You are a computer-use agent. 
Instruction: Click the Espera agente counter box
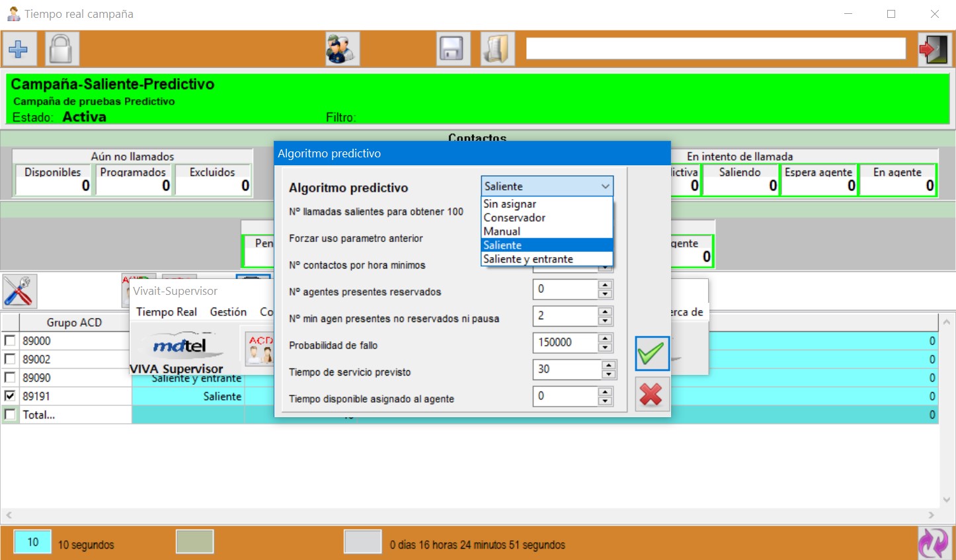(818, 180)
